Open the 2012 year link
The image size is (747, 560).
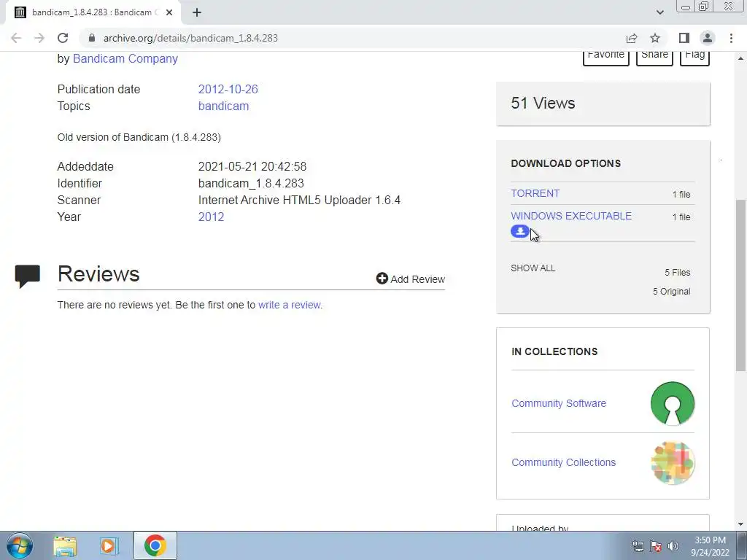click(211, 217)
